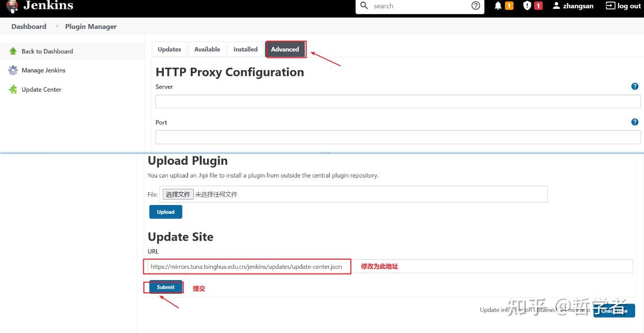
Task: Switch to the Advanced tab
Action: (285, 49)
